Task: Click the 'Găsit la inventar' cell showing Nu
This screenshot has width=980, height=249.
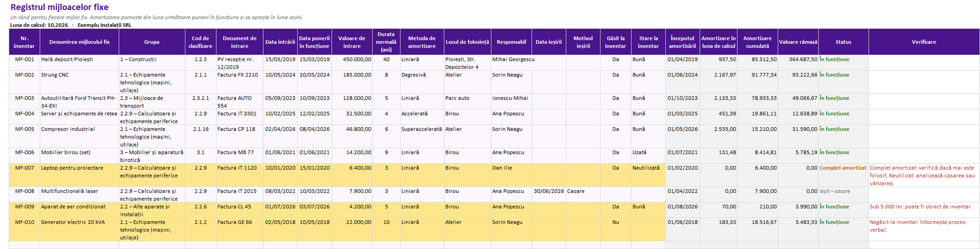Action: [615, 230]
